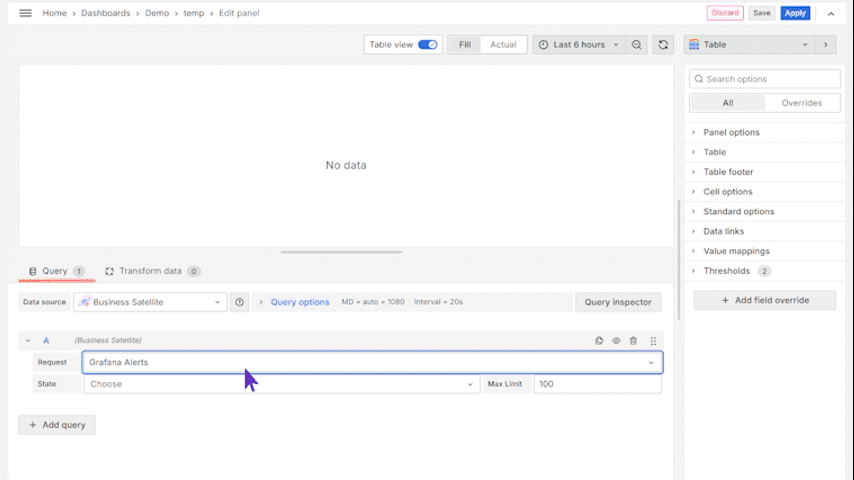Turn off the Table view switch
Viewport: 854px width, 480px height.
(428, 45)
